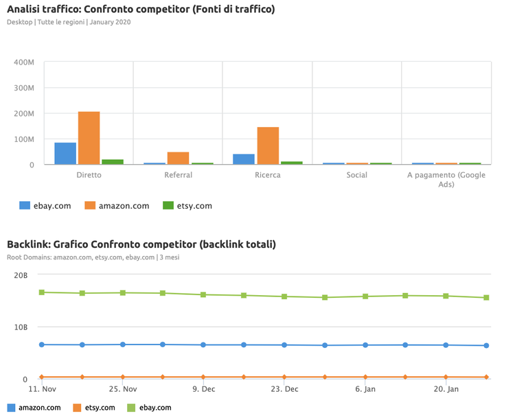Click the 400M y-axis label
The width and height of the screenshot is (515, 420).
pos(24,62)
